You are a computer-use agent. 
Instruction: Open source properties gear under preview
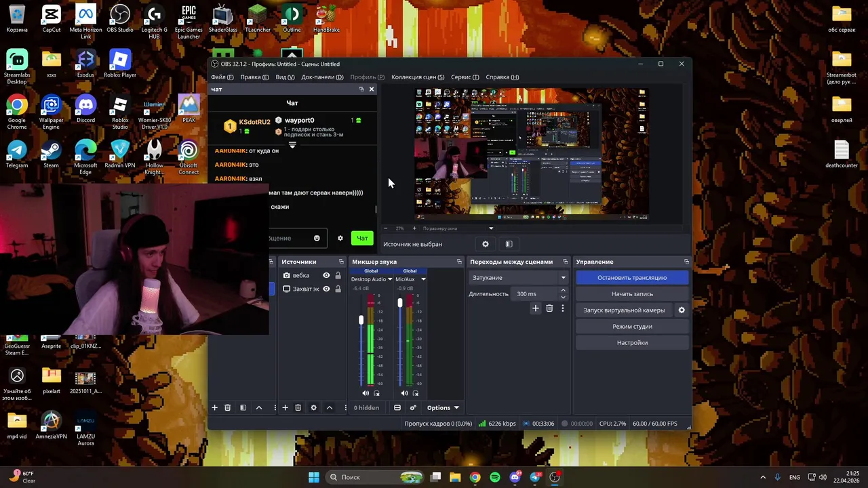(x=486, y=244)
